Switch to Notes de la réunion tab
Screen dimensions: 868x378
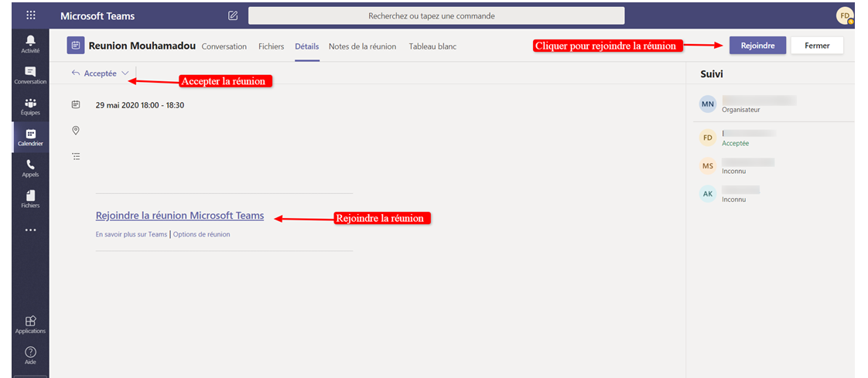[362, 46]
